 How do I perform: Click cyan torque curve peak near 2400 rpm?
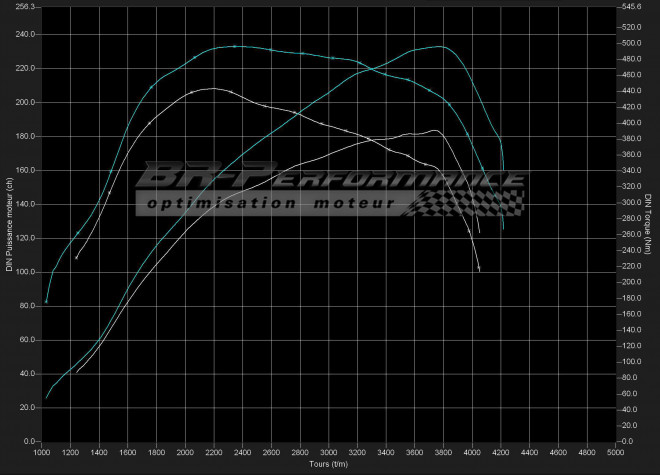pyautogui.click(x=235, y=46)
